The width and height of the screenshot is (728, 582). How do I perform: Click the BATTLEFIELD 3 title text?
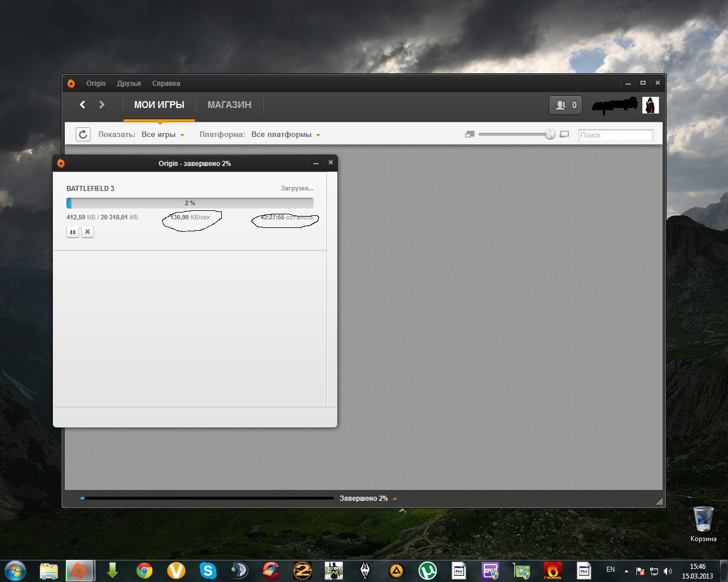[x=90, y=189]
